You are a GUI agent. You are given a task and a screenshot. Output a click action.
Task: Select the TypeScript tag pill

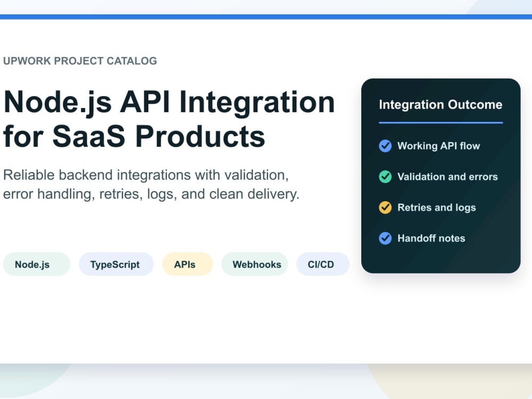tap(117, 264)
